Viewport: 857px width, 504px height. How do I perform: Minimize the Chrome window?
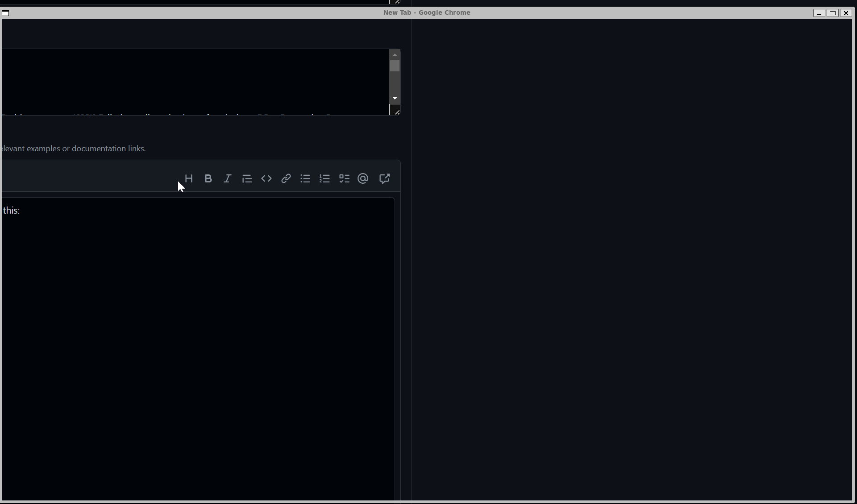[x=819, y=13]
